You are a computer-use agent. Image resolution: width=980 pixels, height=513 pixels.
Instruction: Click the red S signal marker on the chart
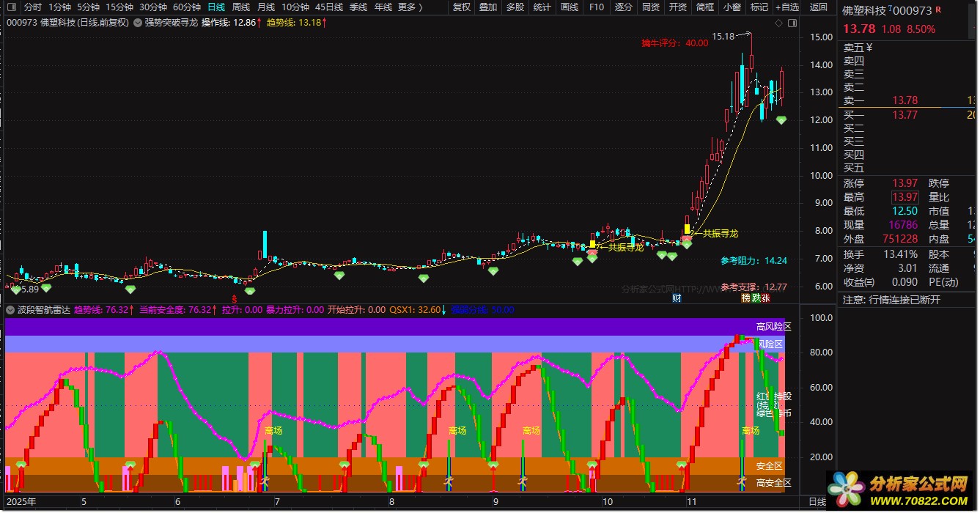click(235, 298)
